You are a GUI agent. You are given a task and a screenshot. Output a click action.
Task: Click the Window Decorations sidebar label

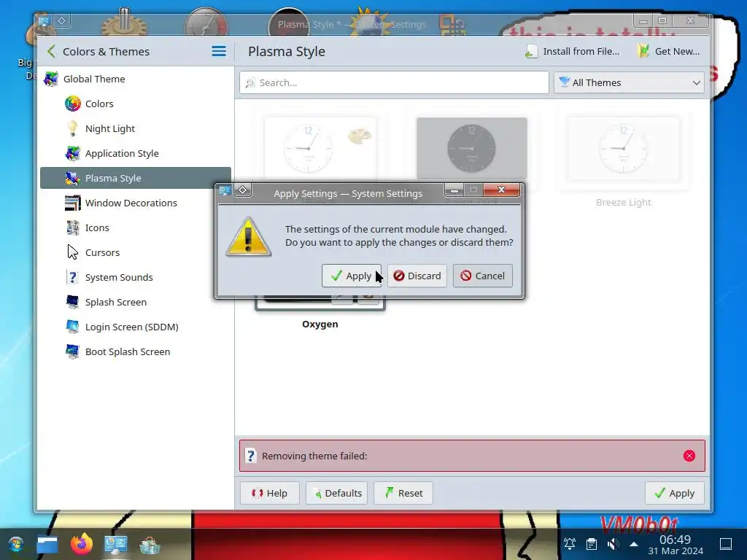click(x=131, y=203)
